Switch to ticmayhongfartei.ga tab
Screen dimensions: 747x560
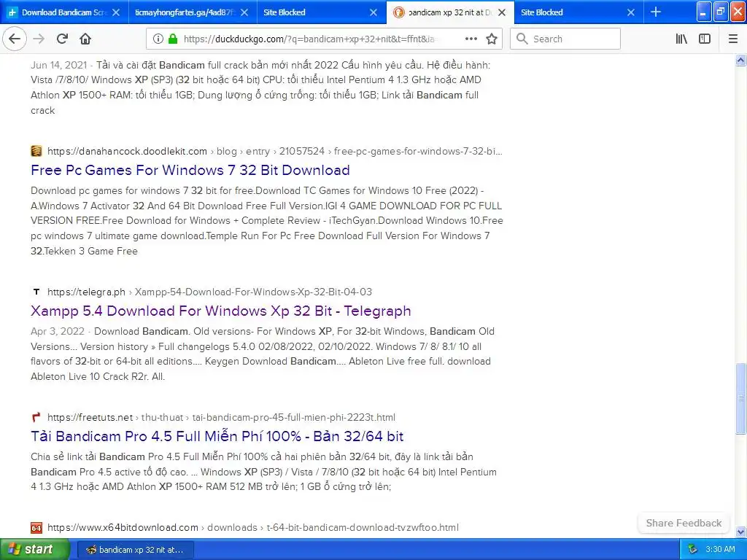coord(193,12)
